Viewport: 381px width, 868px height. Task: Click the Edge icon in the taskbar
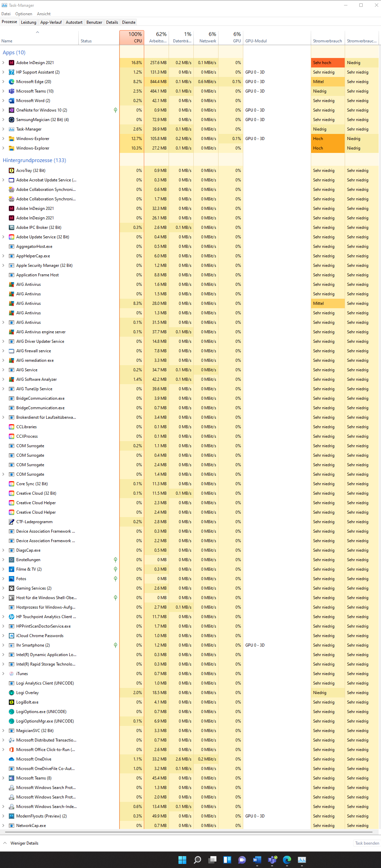(287, 860)
